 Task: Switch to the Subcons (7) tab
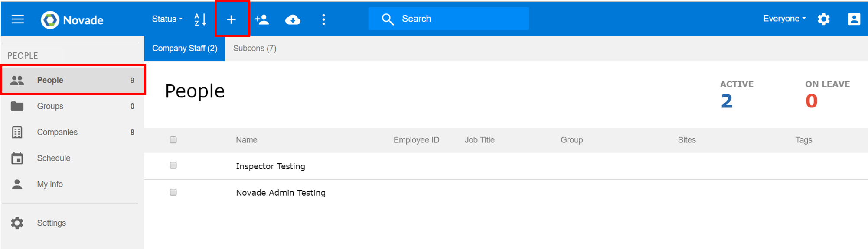[x=255, y=48]
